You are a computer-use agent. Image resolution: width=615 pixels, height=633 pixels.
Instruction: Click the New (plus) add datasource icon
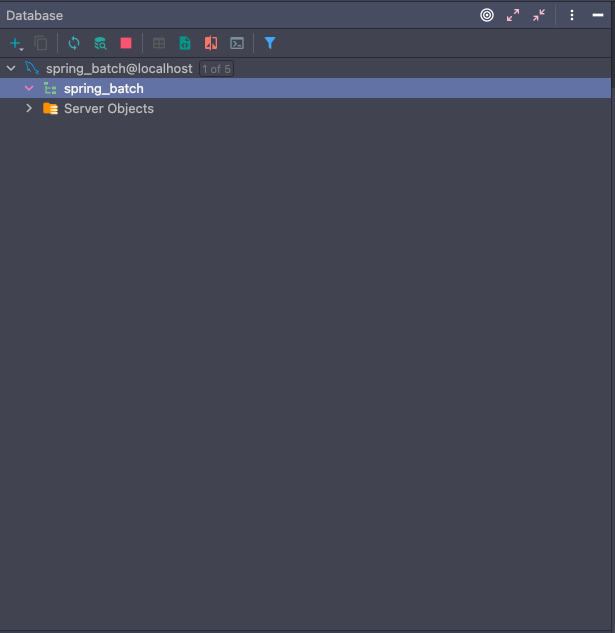(16, 43)
